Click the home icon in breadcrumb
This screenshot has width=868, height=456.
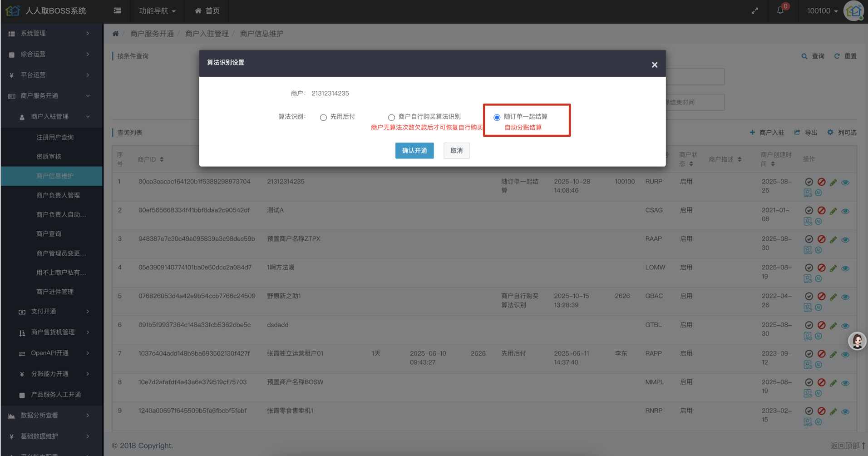(x=116, y=34)
